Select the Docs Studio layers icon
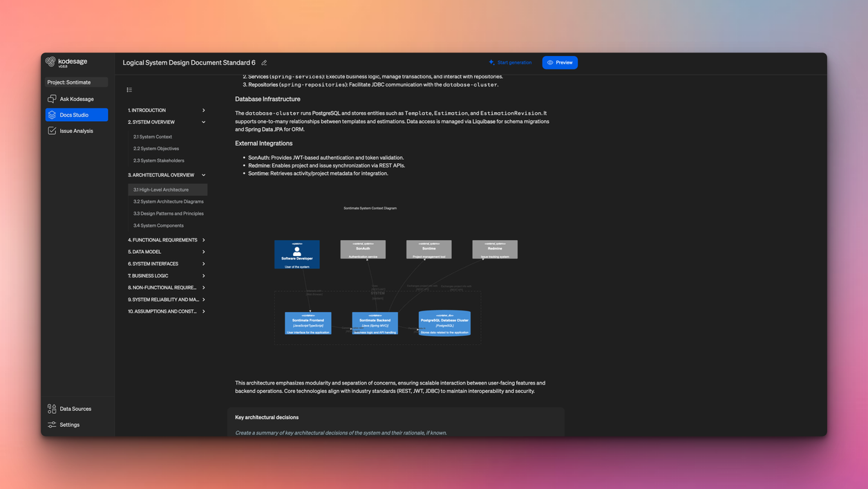Viewport: 868px width, 489px height. 51,115
